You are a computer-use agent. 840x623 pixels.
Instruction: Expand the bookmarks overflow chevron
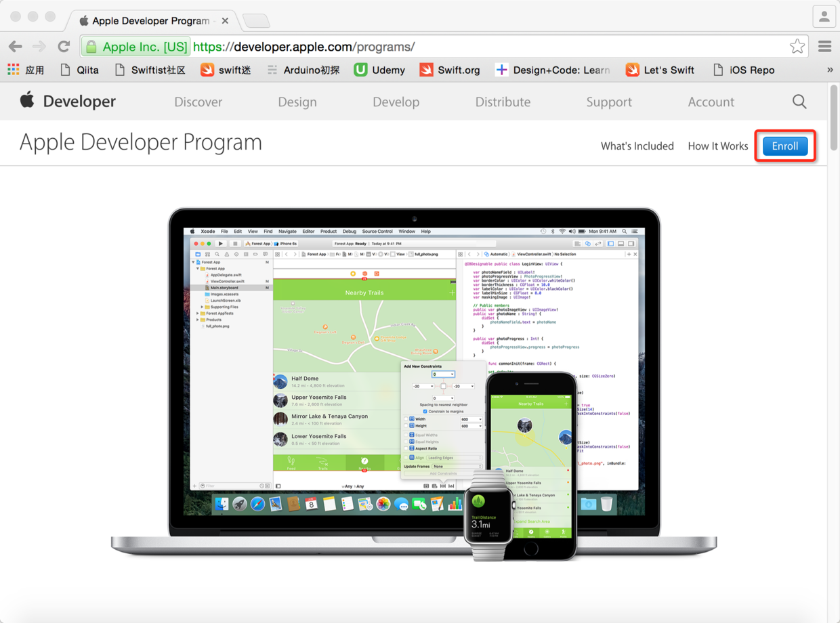(x=830, y=70)
